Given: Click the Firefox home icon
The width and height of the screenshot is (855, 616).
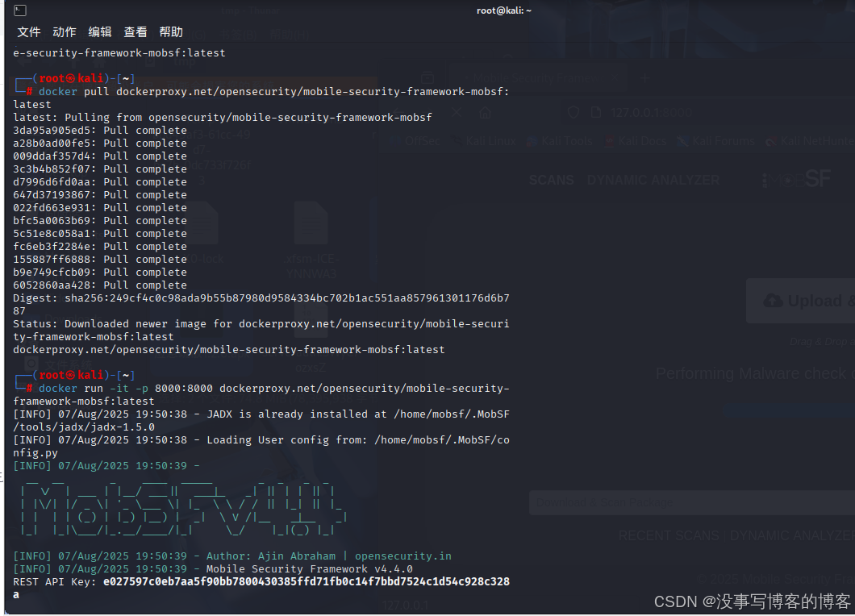Looking at the screenshot, I should click(486, 114).
